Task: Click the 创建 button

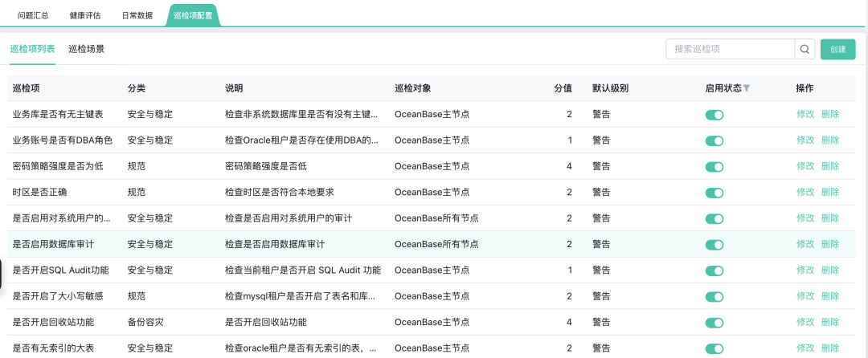Action: tap(838, 49)
